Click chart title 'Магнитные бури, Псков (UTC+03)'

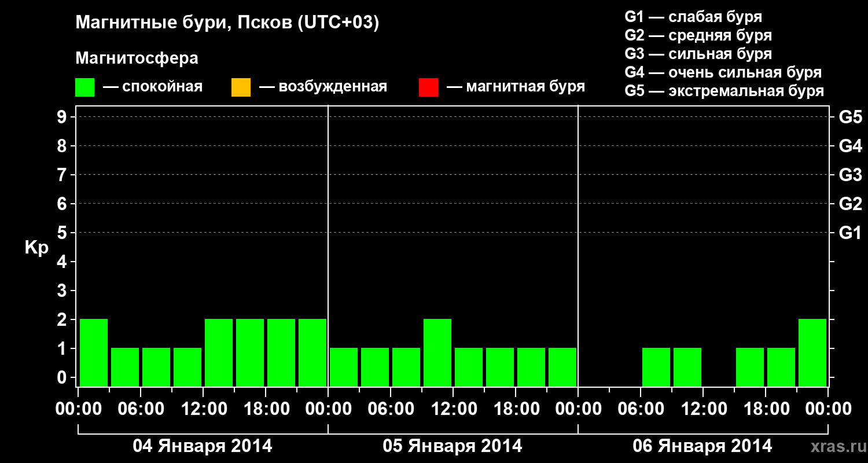click(227, 23)
